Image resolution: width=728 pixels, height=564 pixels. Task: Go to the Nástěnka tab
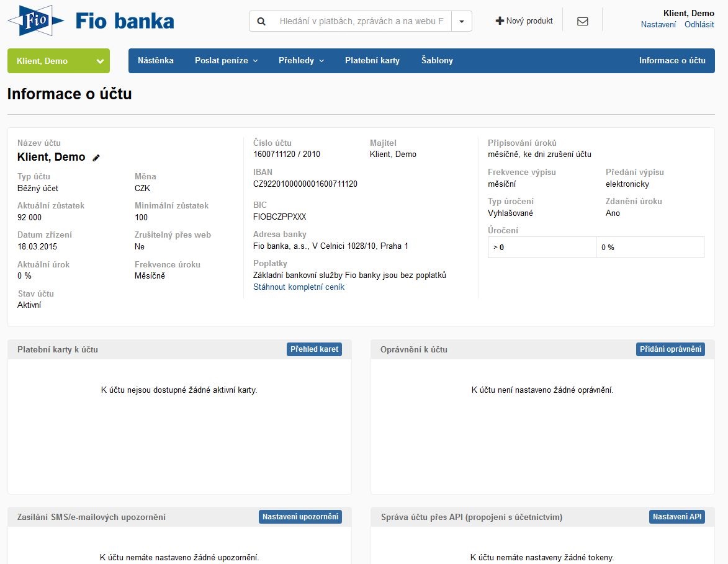(x=156, y=60)
